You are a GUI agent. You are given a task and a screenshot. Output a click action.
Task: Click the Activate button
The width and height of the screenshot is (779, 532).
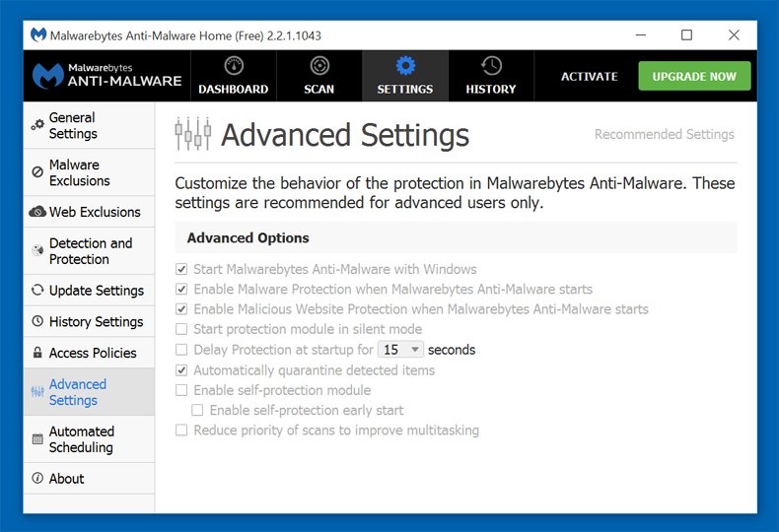click(x=590, y=77)
